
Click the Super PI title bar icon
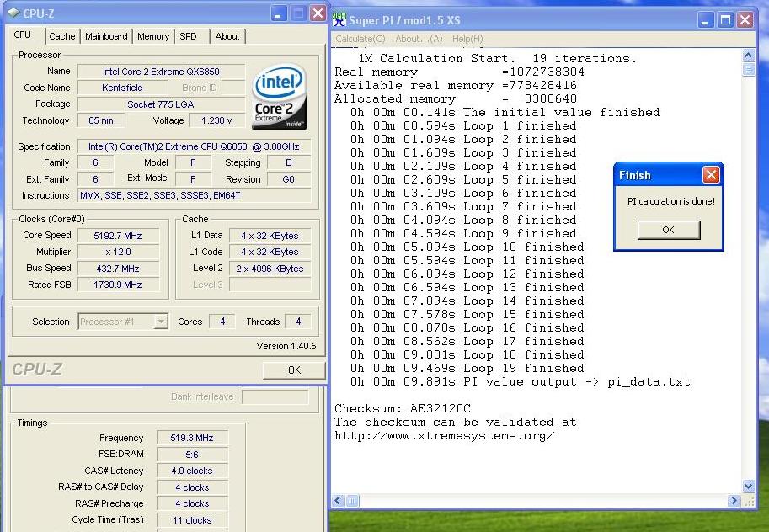[x=339, y=19]
